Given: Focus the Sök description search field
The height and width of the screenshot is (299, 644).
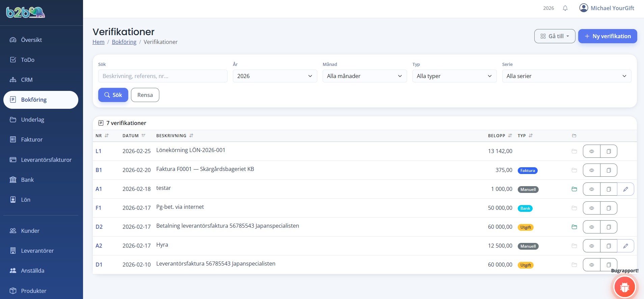Looking at the screenshot, I should (163, 76).
